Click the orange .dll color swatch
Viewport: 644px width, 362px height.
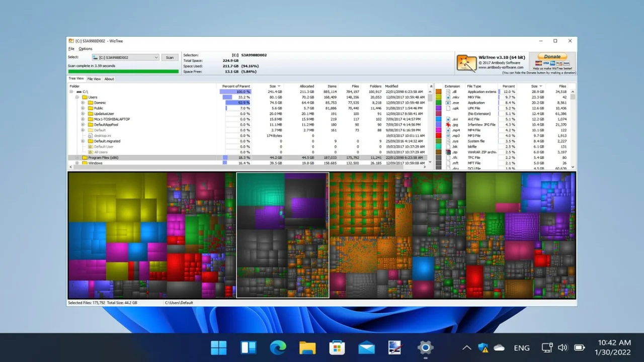click(439, 92)
